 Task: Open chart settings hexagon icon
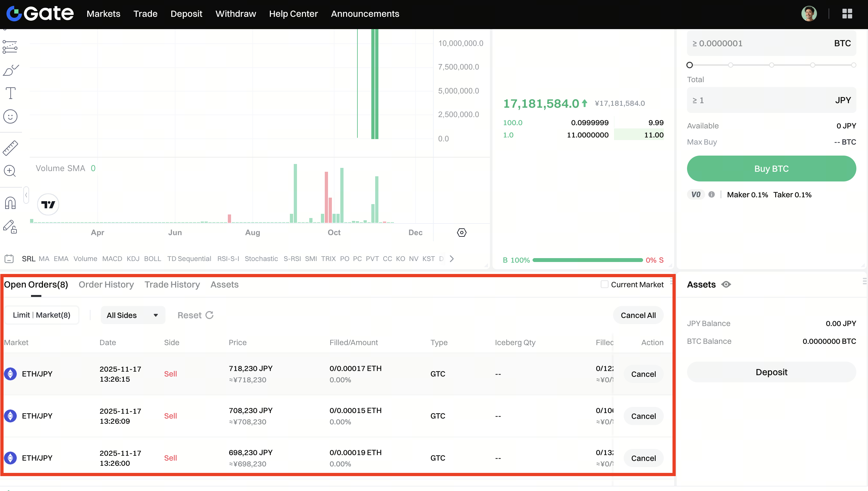click(462, 233)
